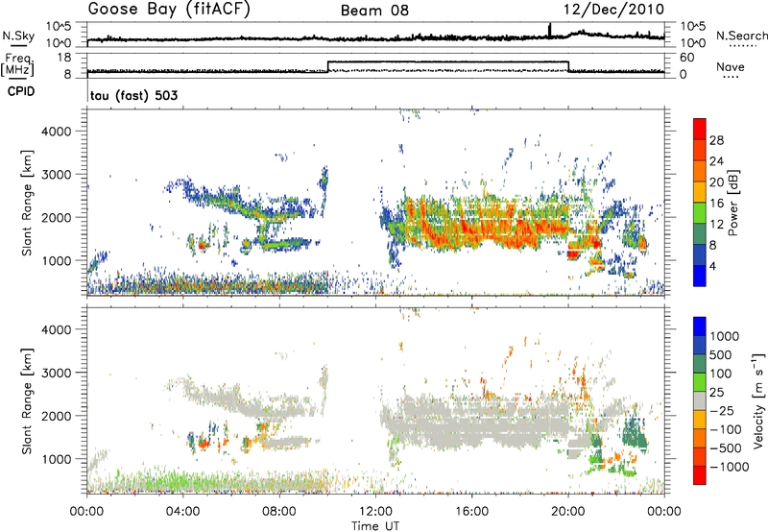768x532 pixels.
Task: Click the "Nave" legend label
Action: [x=731, y=66]
